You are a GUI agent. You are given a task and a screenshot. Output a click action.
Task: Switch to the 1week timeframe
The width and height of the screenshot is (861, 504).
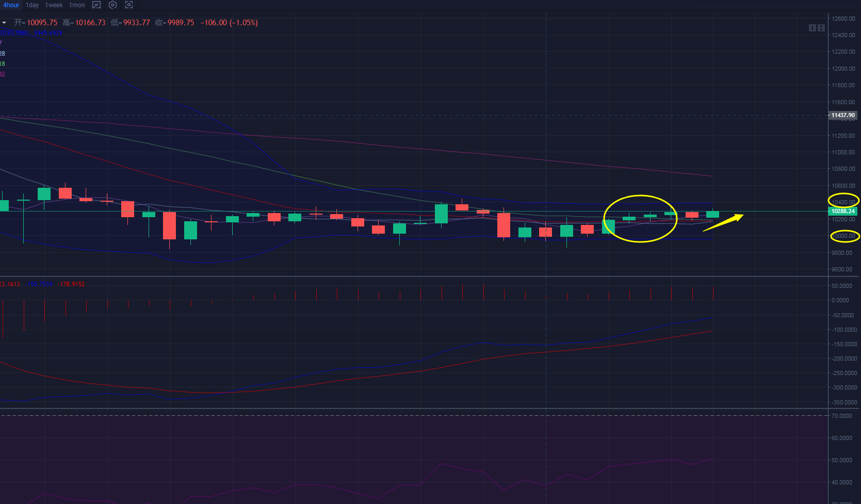click(x=54, y=5)
